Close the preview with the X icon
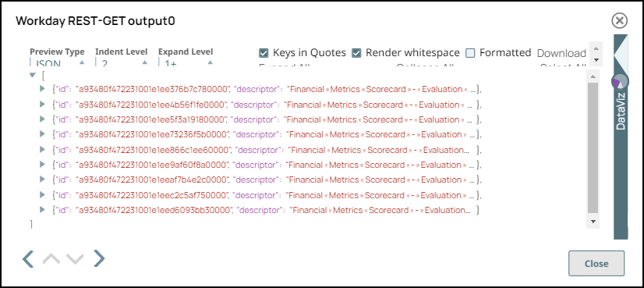This screenshot has width=644, height=288. [619, 20]
